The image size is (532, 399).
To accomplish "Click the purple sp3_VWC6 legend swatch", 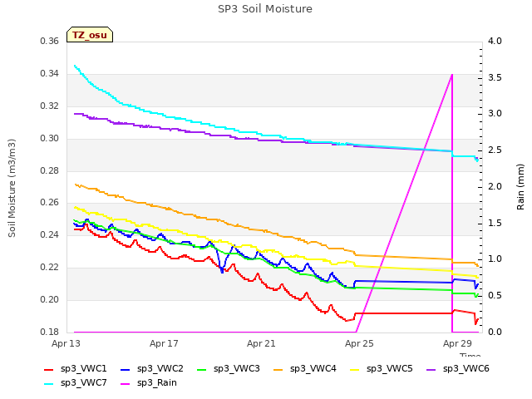I will click(x=431, y=369).
